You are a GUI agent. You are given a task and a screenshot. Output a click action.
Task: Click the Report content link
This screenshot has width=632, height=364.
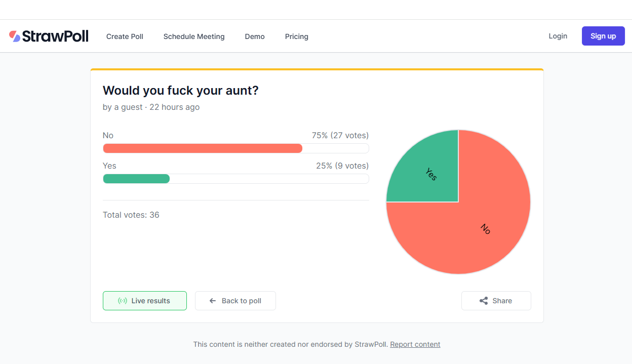click(415, 344)
